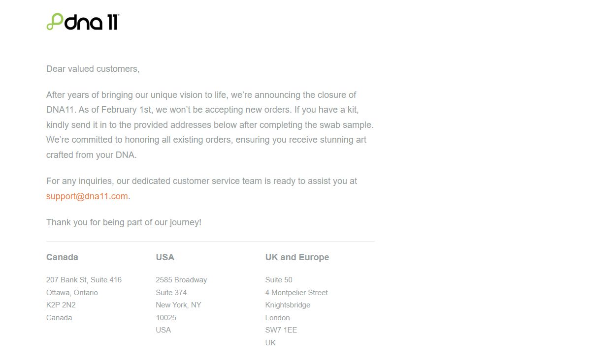Click the Ottawa, Ontario address line
This screenshot has width=591, height=364.
tap(72, 293)
